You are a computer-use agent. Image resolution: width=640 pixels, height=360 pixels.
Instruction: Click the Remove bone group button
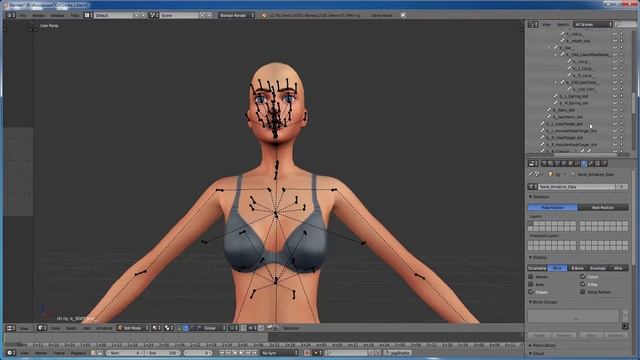(x=564, y=335)
